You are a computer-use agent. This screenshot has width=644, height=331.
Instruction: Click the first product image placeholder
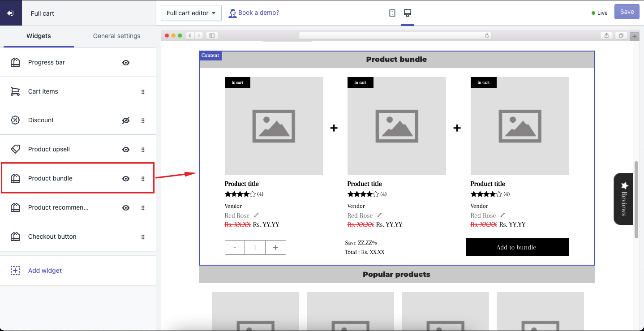[x=274, y=126]
